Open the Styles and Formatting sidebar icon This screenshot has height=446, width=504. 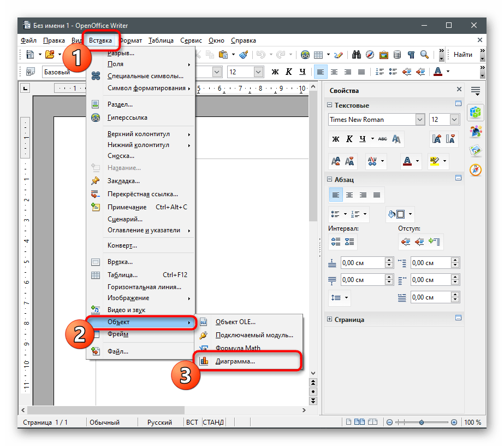pos(476,131)
